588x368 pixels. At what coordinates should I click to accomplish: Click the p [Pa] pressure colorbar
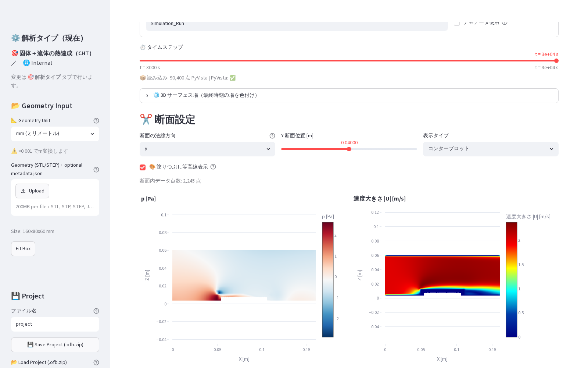pyautogui.click(x=328, y=280)
